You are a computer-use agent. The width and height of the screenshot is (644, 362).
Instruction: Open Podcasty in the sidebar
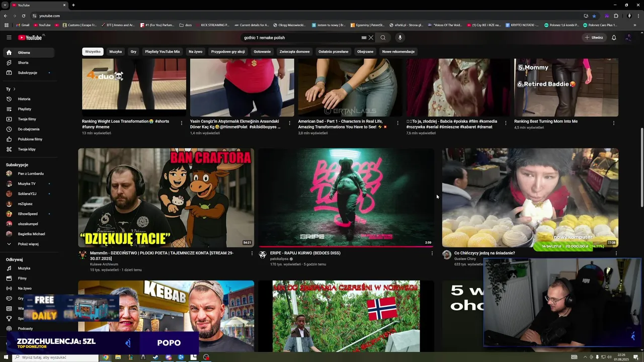tap(29, 329)
